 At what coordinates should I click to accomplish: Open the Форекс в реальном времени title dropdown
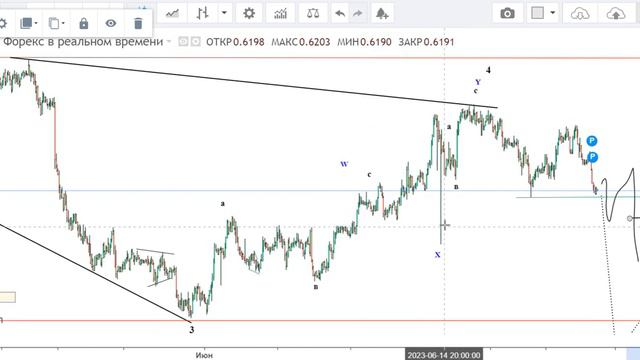pos(169,41)
